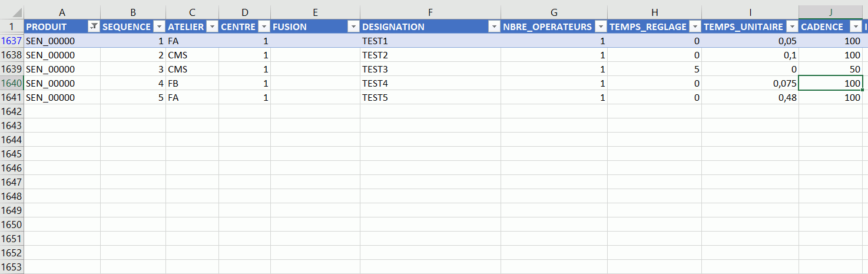The width and height of the screenshot is (868, 274).
Task: Open the CENTRE filter dropdown arrow
Action: (264, 27)
